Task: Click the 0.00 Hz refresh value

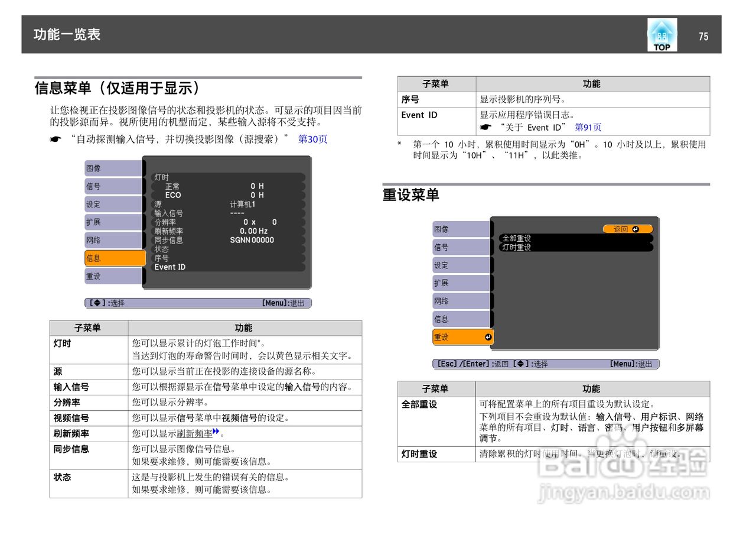Action: [253, 231]
